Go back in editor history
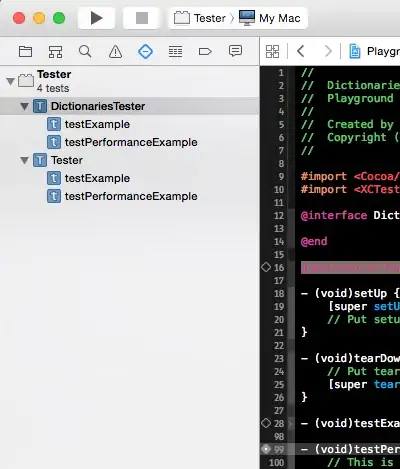 301,51
